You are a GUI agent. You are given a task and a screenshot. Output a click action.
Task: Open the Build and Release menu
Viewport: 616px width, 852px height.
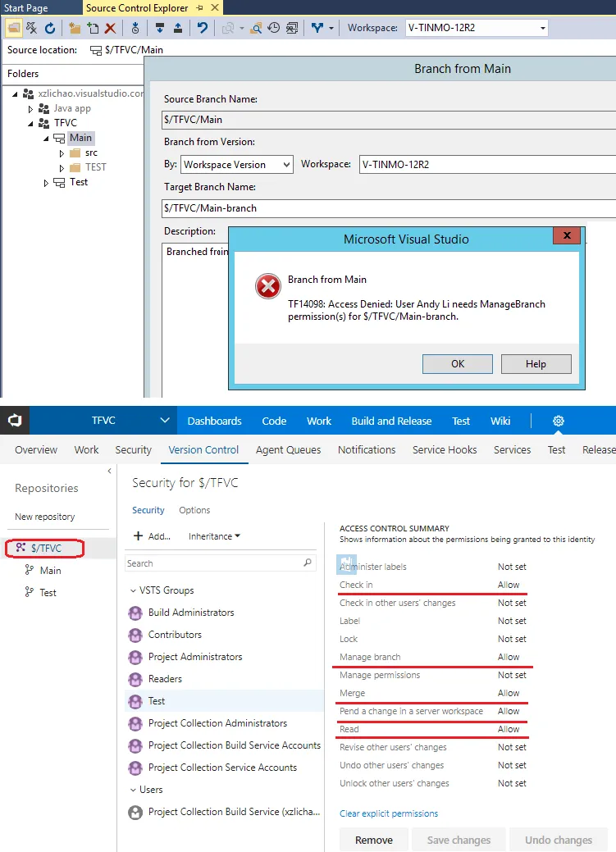pyautogui.click(x=391, y=421)
